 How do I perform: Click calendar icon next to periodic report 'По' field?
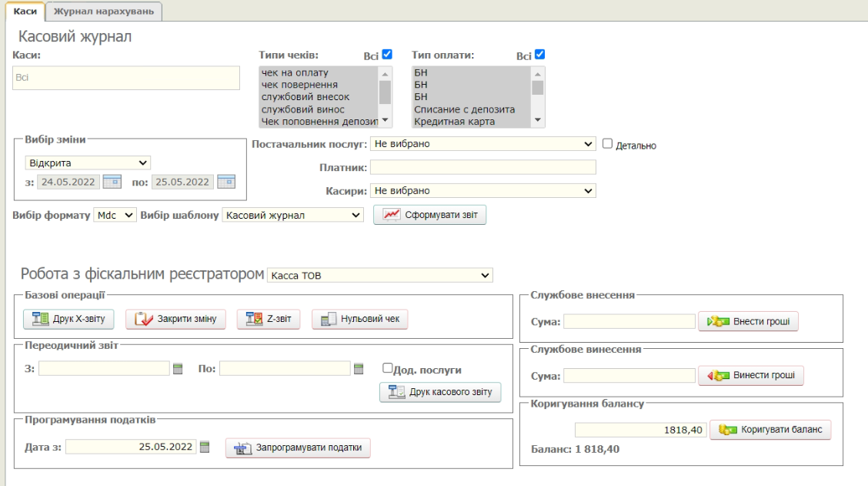click(x=359, y=369)
